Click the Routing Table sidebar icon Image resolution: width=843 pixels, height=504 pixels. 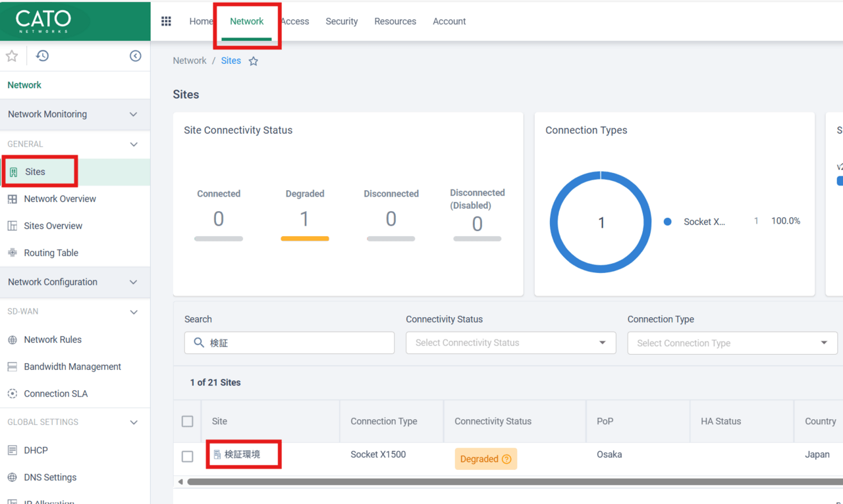[13, 253]
